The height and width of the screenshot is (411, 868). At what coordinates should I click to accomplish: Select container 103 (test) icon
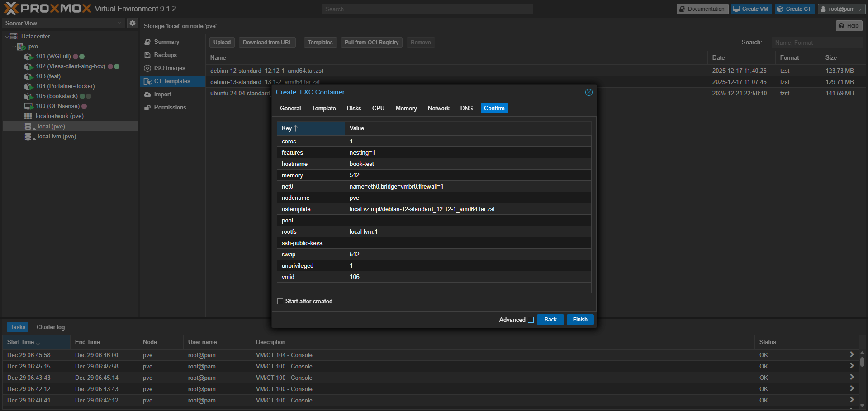tap(28, 76)
